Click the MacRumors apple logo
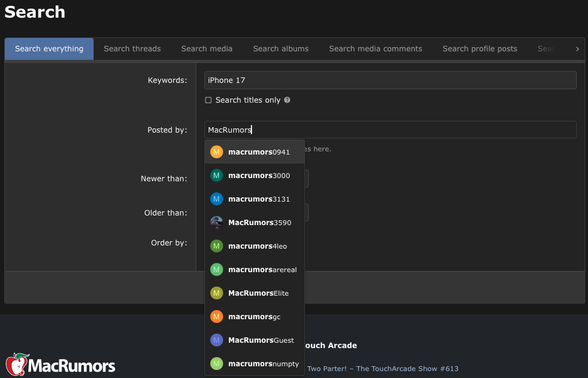 (x=17, y=364)
